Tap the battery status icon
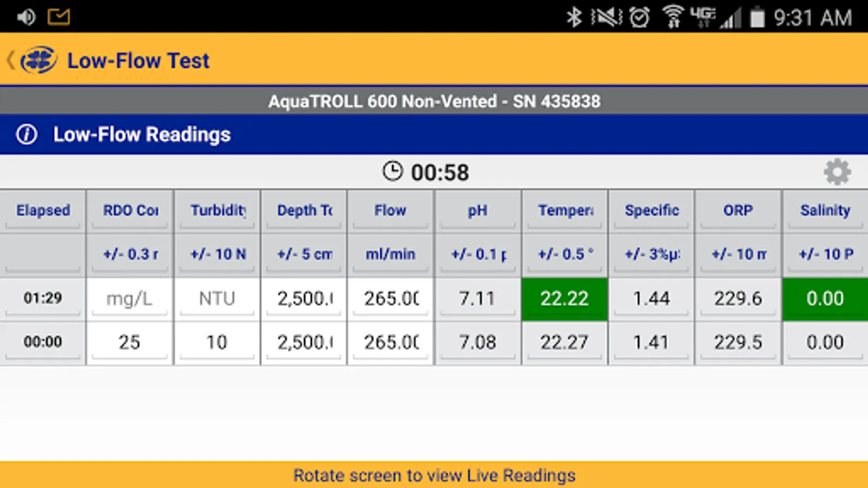The width and height of the screenshot is (868, 488). point(757,17)
